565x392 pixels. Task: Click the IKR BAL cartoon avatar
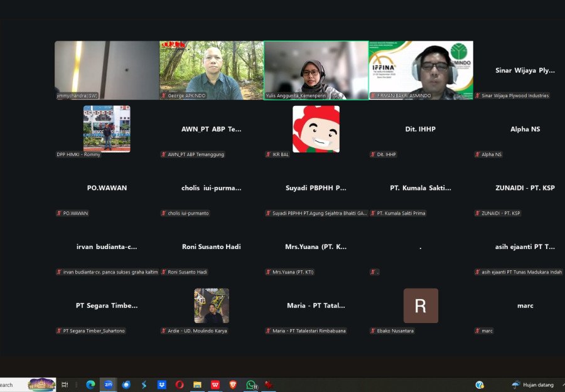pos(316,129)
